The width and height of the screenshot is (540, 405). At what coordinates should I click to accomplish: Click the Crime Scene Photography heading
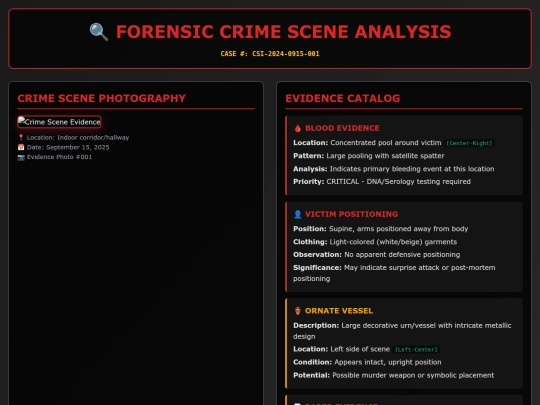[x=102, y=98]
